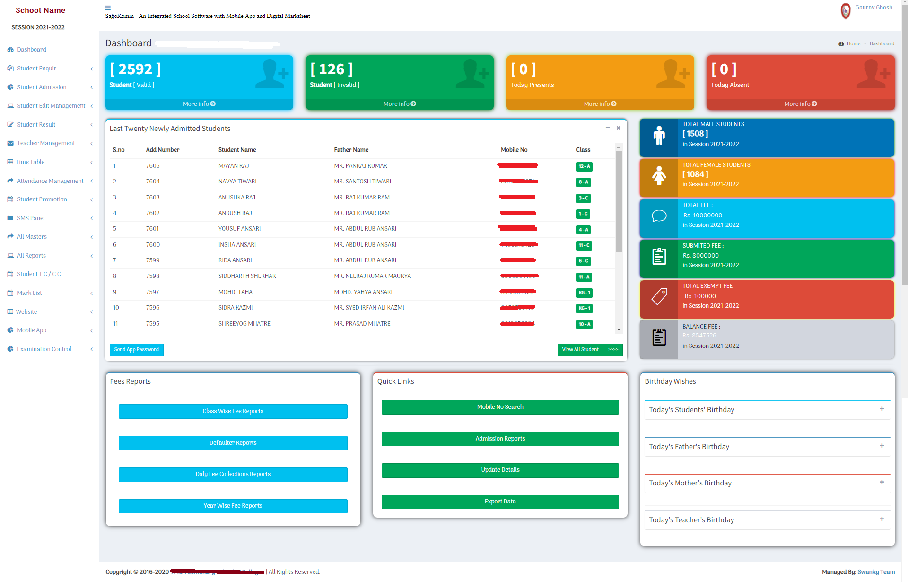
Task: Open More Info for invalid students
Action: point(400,104)
